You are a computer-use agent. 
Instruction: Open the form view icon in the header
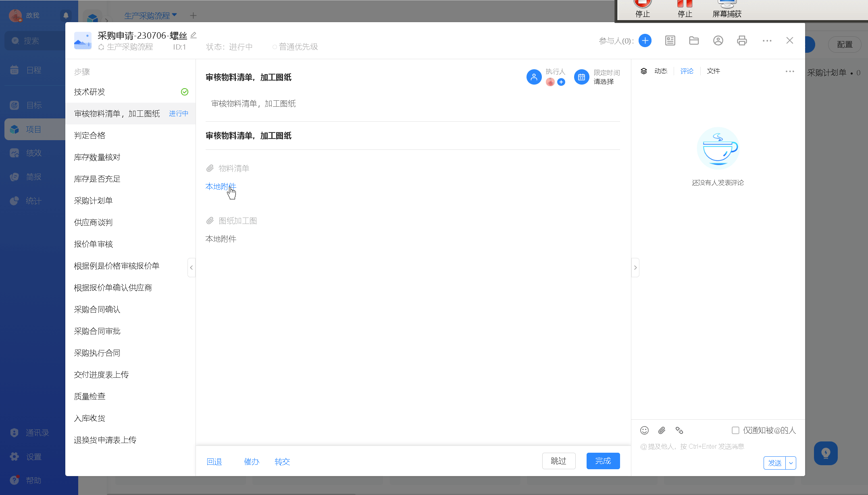click(670, 41)
